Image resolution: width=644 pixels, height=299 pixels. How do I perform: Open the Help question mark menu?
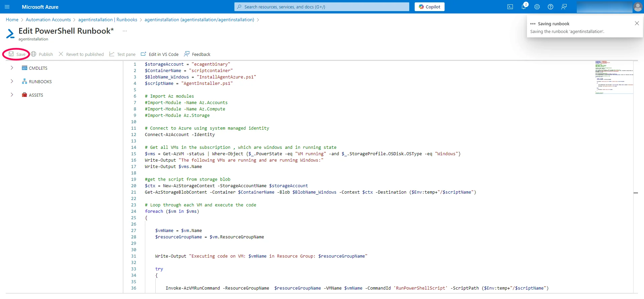pos(551,7)
